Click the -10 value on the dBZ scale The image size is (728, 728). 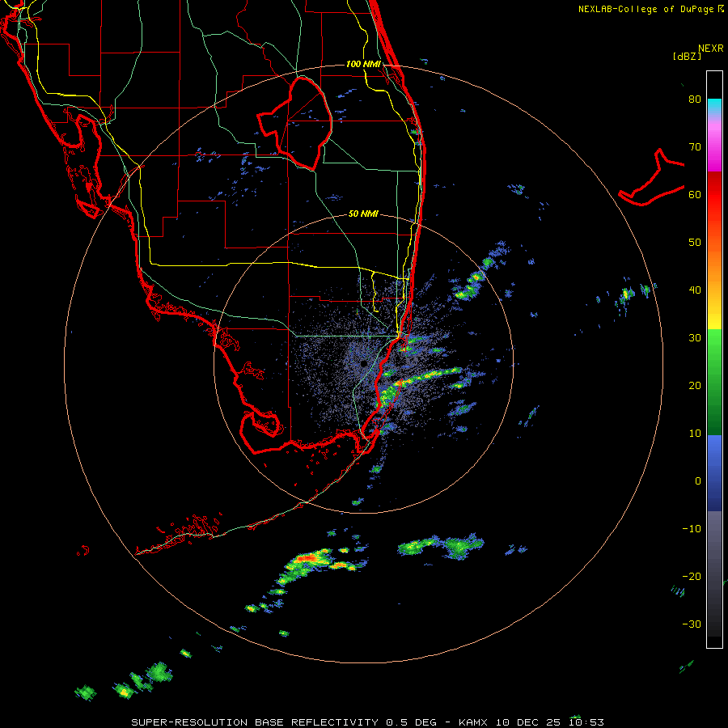pyautogui.click(x=692, y=528)
